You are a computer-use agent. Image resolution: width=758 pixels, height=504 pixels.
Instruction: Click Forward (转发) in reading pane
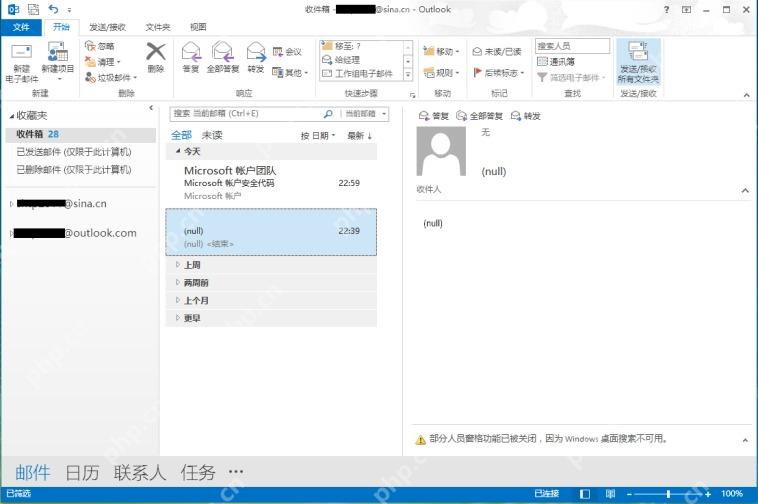tap(525, 116)
